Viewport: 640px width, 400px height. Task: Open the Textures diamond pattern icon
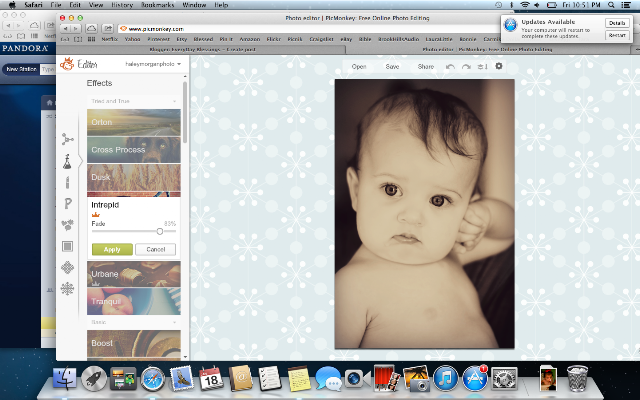click(67, 267)
